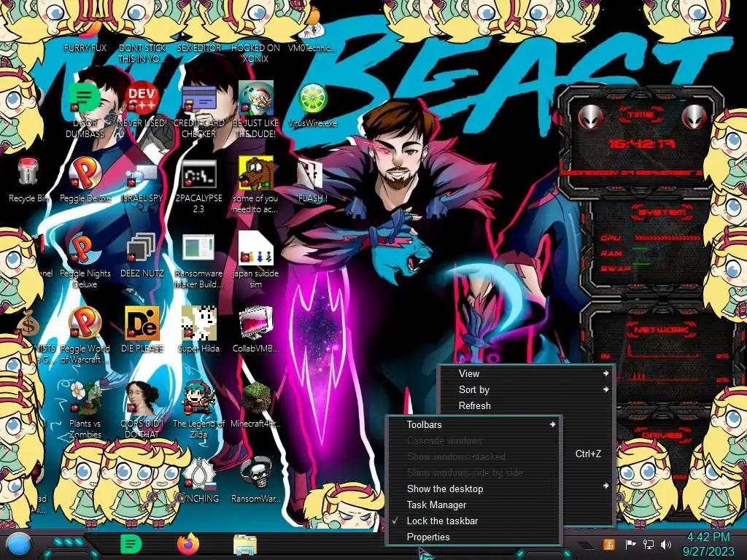
Task: Launch Firefox from the taskbar
Action: [188, 544]
